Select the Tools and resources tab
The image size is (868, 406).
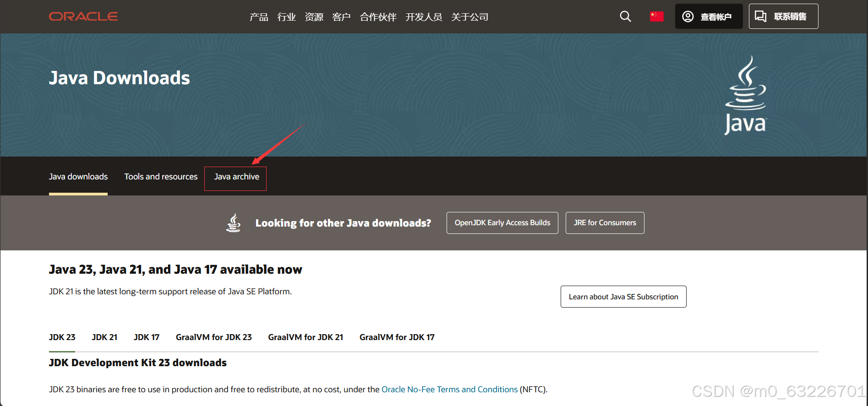(x=161, y=177)
